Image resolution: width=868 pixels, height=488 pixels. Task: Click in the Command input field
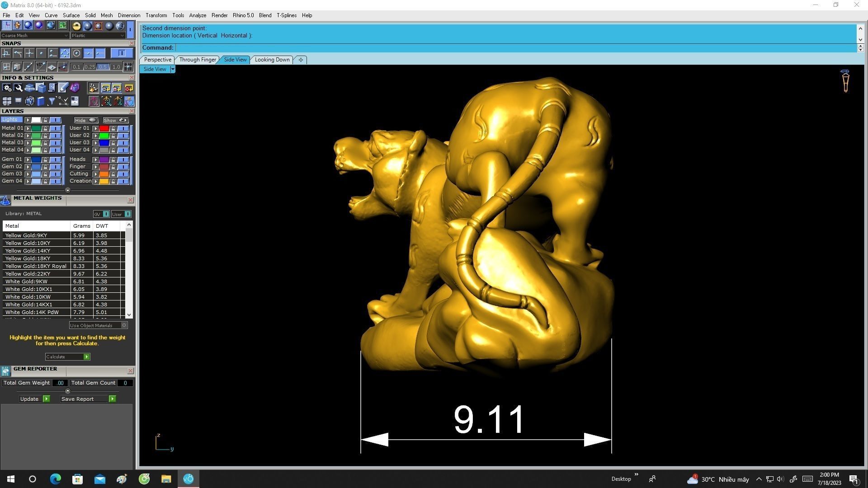click(515, 48)
